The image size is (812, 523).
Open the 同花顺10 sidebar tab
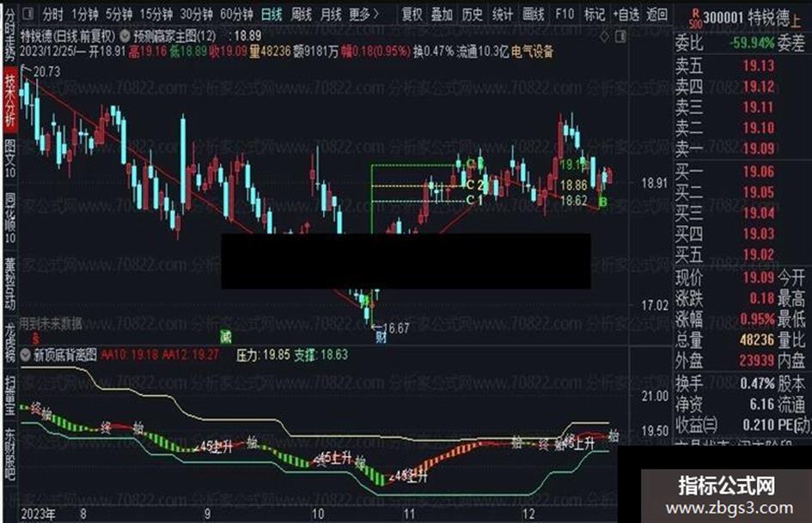(x=9, y=218)
